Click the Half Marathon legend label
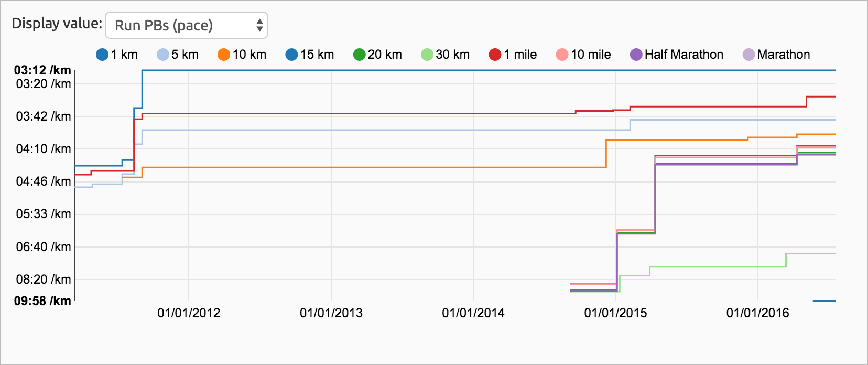 [683, 55]
